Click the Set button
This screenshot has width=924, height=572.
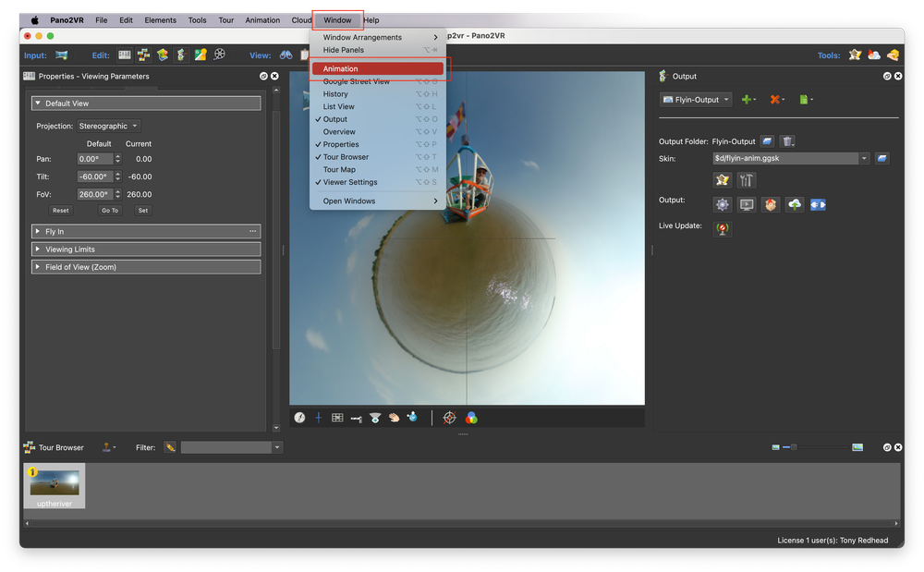(x=143, y=211)
